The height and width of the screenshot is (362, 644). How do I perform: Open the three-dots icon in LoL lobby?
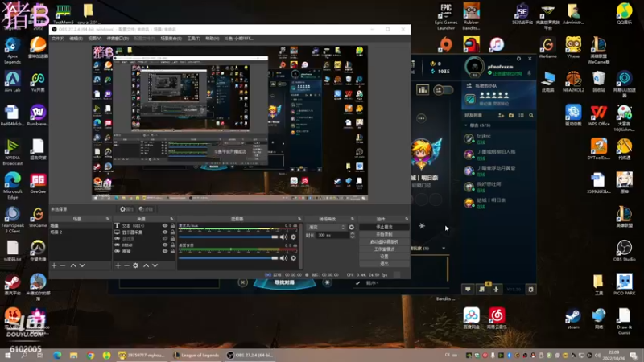coord(421,118)
